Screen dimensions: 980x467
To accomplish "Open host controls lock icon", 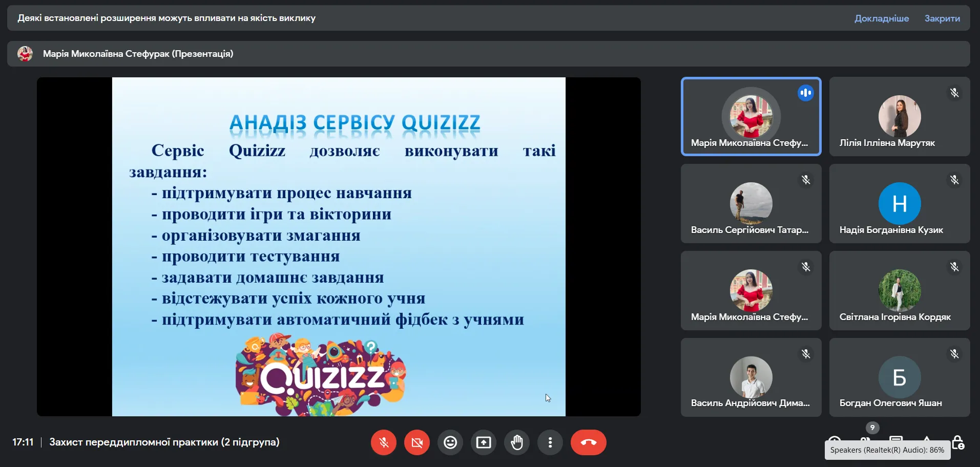I will [x=958, y=442].
